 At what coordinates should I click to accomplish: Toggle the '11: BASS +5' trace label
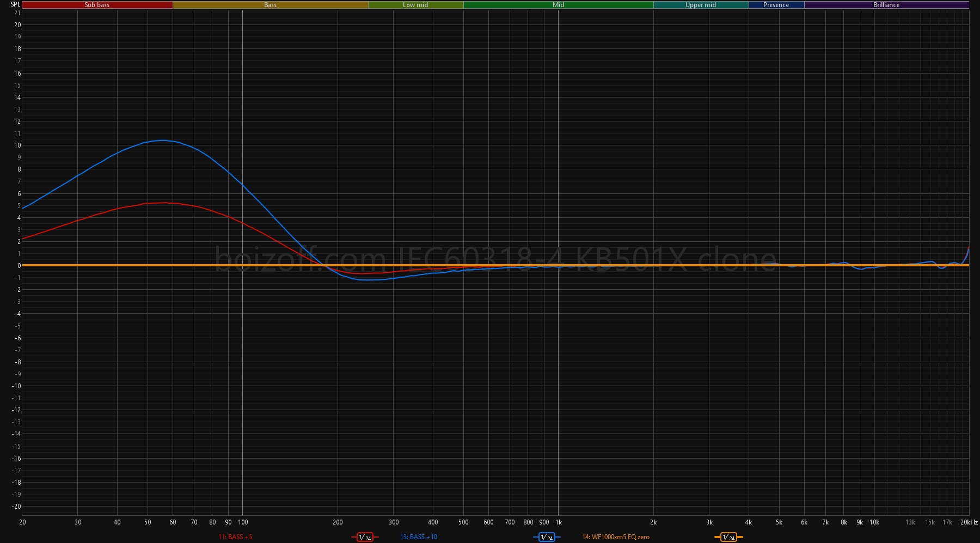pos(235,537)
